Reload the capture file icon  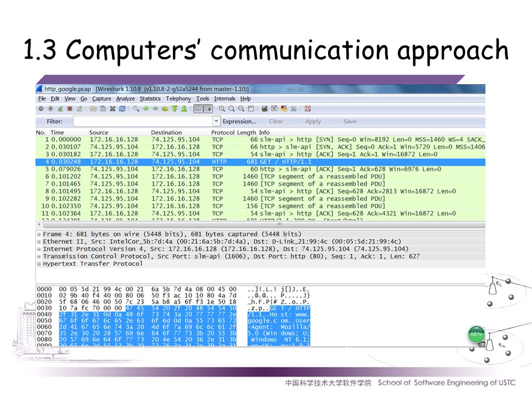pyautogui.click(x=122, y=109)
